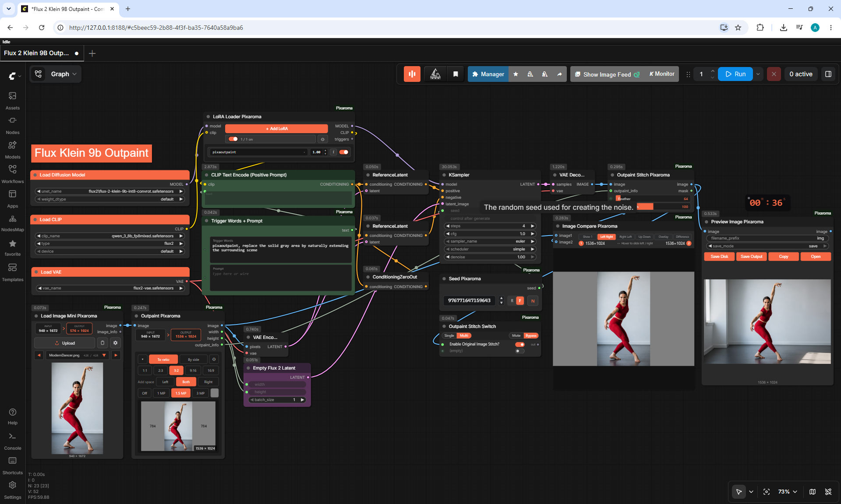Click the star icon next to Manager

click(x=516, y=74)
